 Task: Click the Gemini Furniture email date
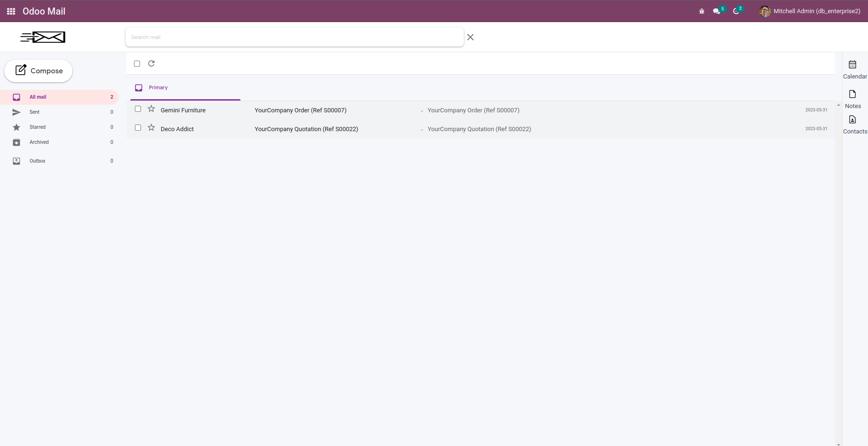[816, 110]
